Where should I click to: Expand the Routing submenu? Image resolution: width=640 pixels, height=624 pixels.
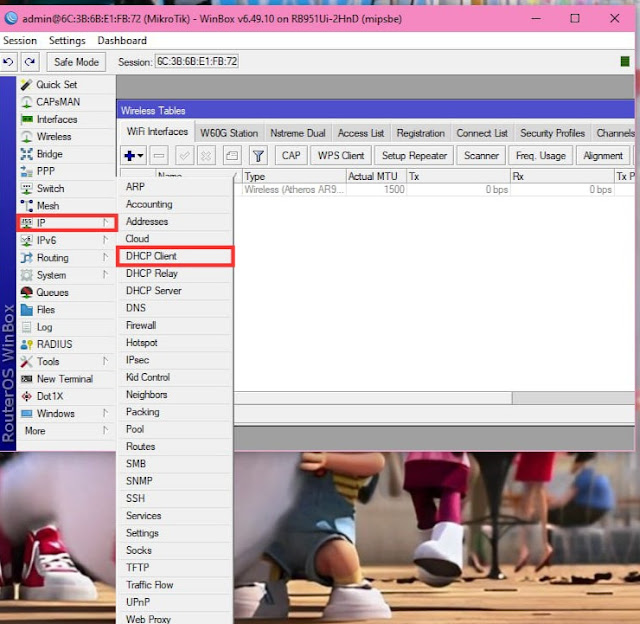click(66, 258)
